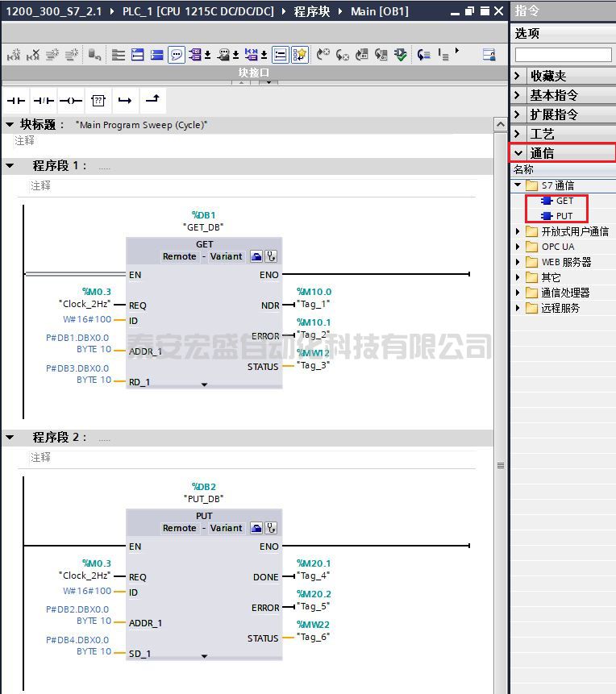Click the instruction search input field
This screenshot has width=616, height=694.
coord(563,55)
